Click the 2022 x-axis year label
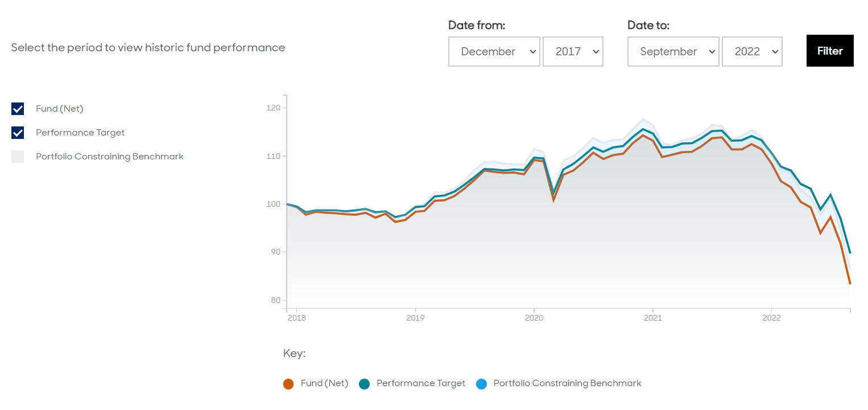 tap(771, 318)
